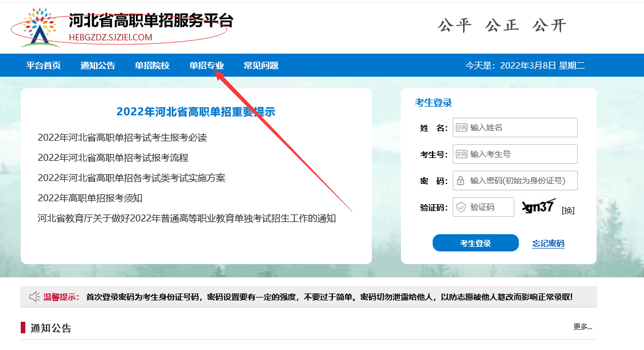Click the ID card icon in name field
The height and width of the screenshot is (350, 644).
(461, 127)
